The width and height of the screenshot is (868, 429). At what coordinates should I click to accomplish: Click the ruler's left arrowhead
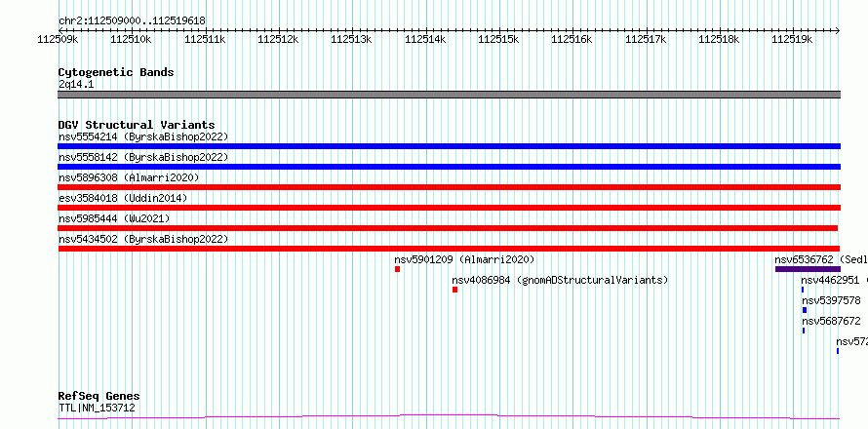point(60,30)
